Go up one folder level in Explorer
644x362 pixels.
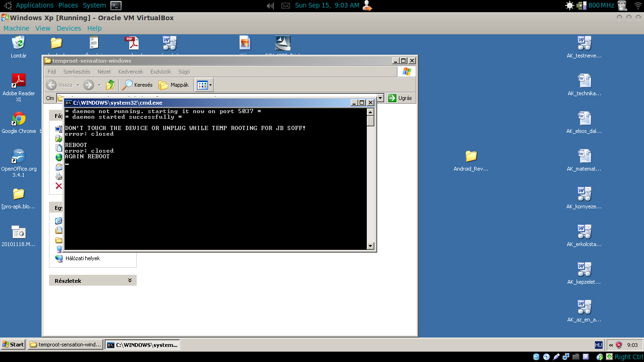point(110,85)
